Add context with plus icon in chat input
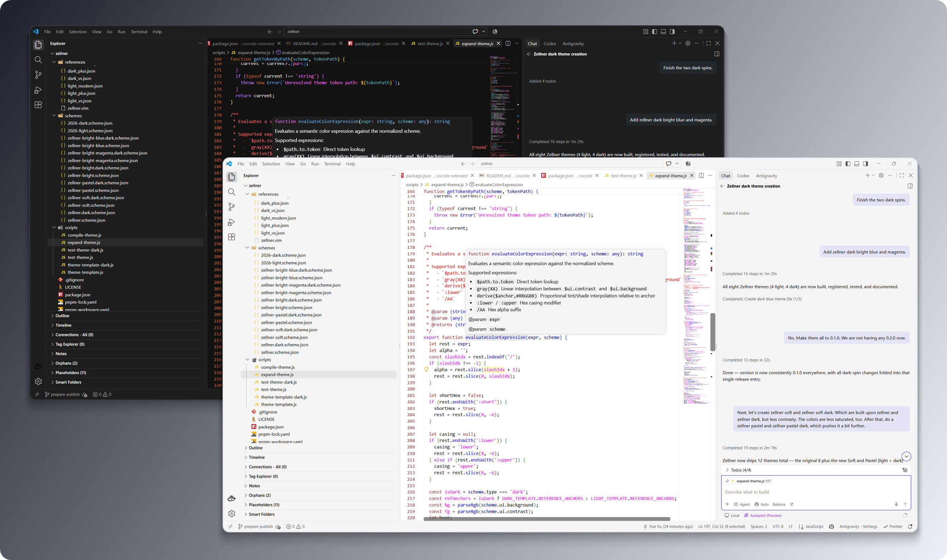The width and height of the screenshot is (947, 560). pos(727,504)
